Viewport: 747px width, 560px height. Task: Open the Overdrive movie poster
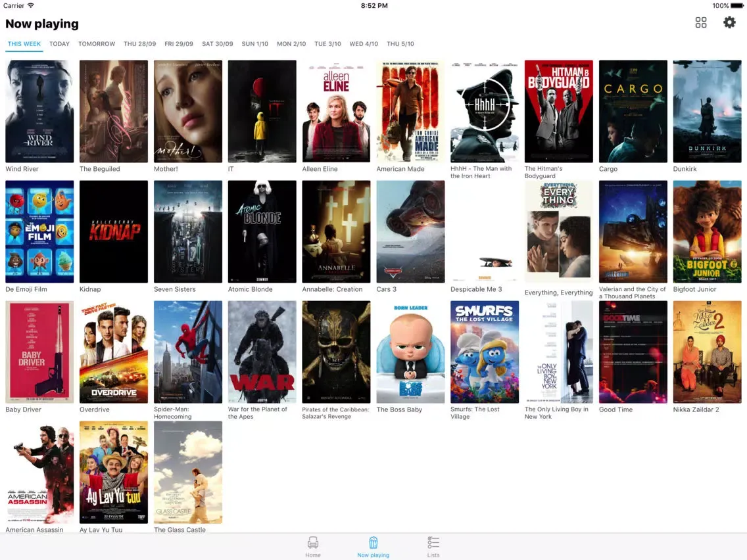(114, 352)
